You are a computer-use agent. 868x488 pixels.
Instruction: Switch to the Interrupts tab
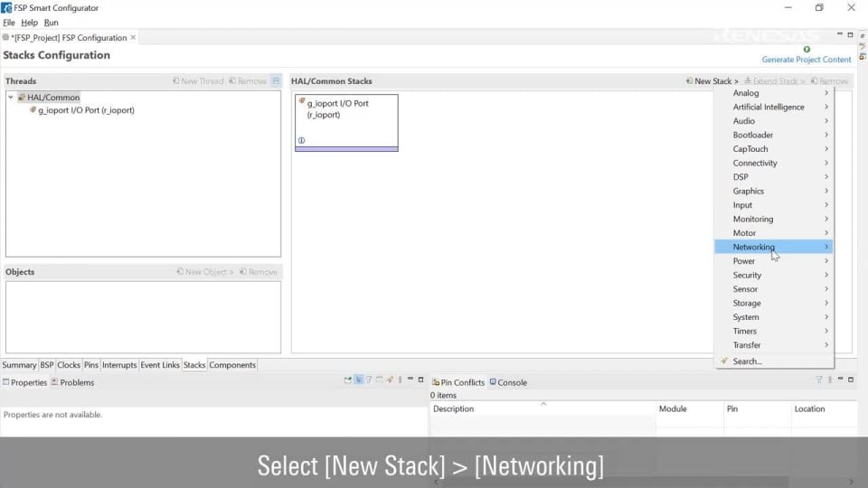[119, 365]
